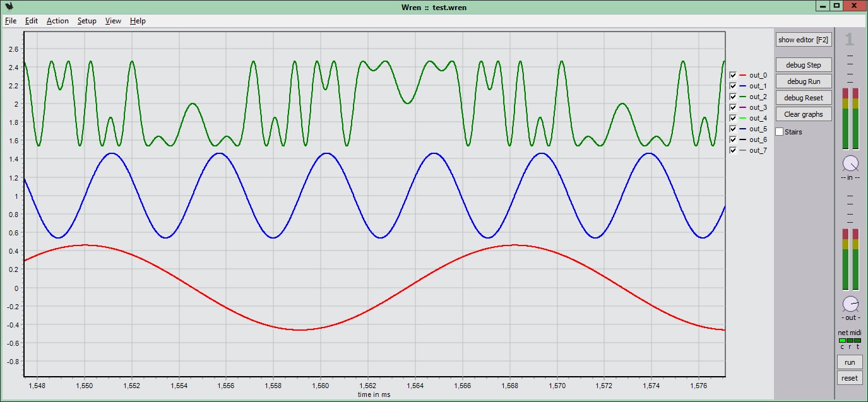Screen dimensions: 868x402
Task: Click the net midi 'c' indicator light
Action: point(842,340)
